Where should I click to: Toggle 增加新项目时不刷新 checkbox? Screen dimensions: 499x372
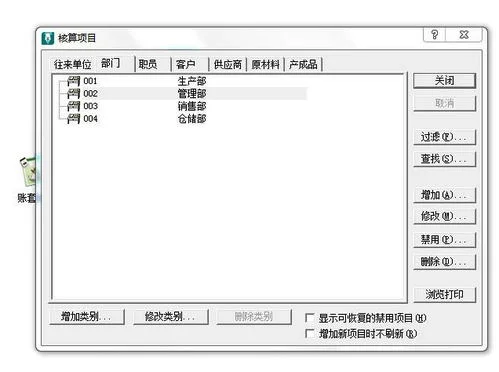click(310, 333)
